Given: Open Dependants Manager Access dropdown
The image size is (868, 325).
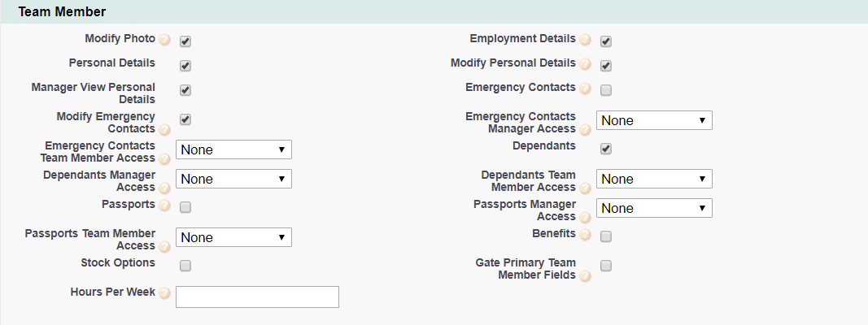Looking at the screenshot, I should pos(233,179).
